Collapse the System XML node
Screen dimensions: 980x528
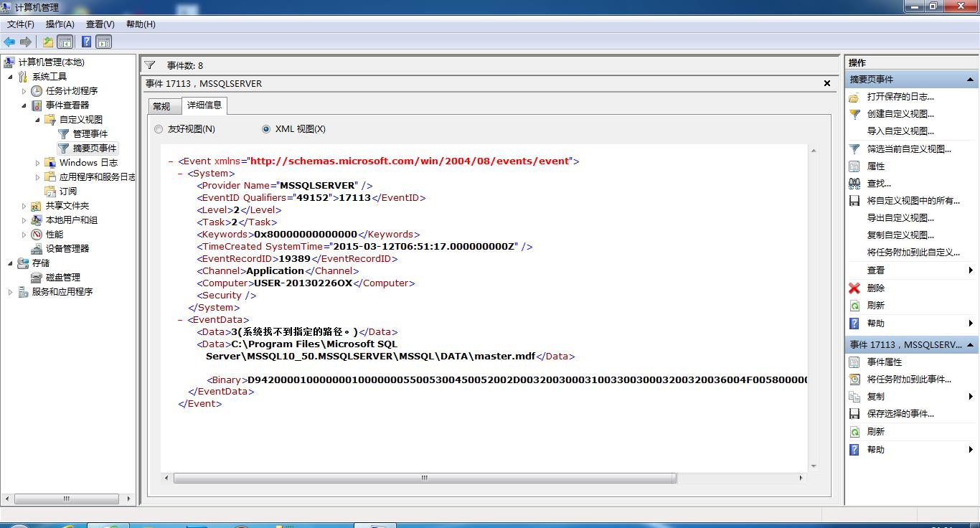pos(181,174)
